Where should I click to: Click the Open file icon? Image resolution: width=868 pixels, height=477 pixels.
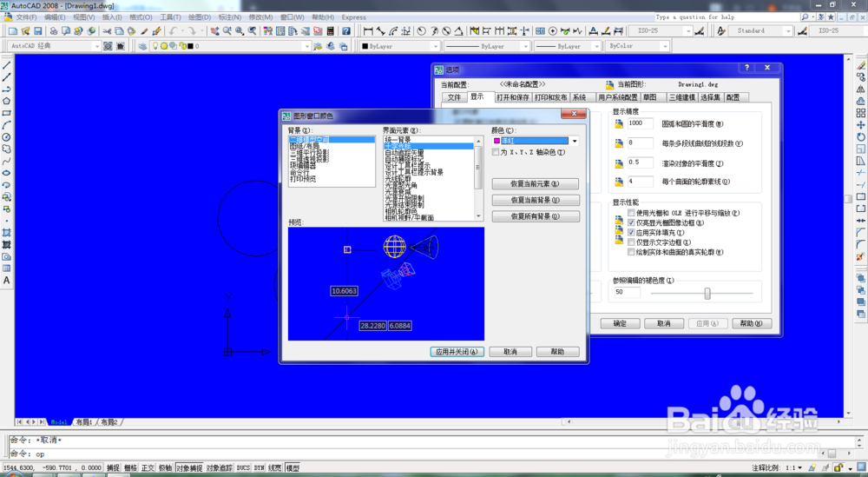tap(25, 31)
